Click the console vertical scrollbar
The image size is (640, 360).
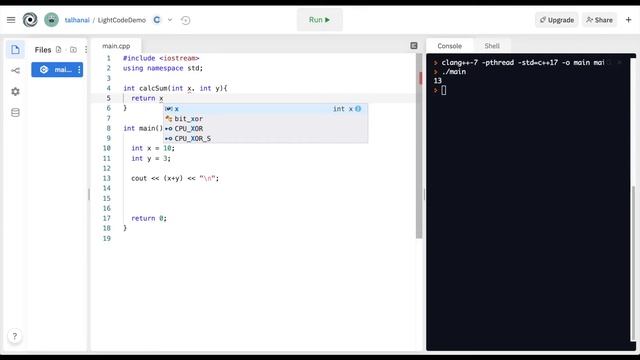(x=633, y=263)
